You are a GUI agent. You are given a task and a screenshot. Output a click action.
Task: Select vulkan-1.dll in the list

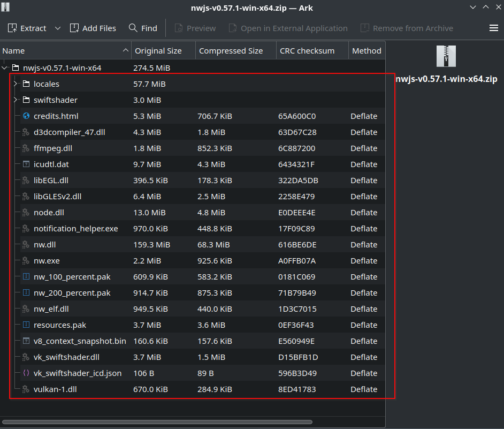[55, 389]
